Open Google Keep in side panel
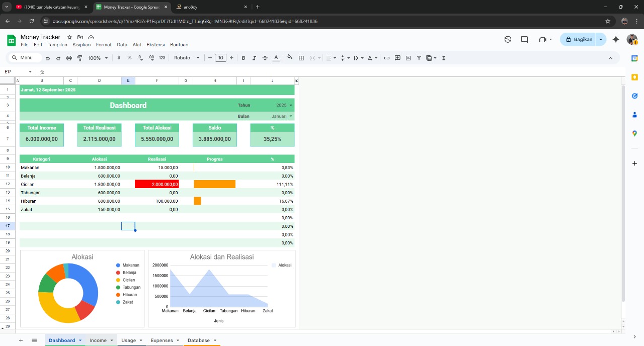This screenshot has height=346, width=644. point(634,77)
